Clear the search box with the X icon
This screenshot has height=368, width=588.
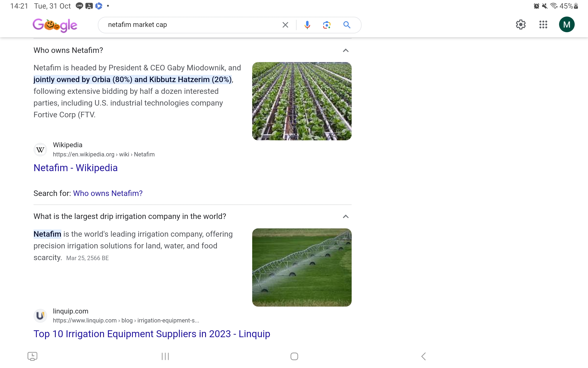tap(285, 25)
